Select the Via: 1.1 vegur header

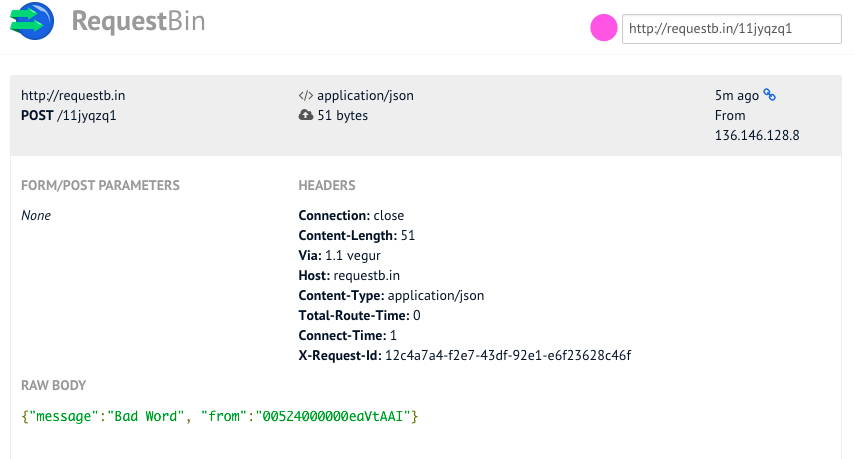point(339,255)
